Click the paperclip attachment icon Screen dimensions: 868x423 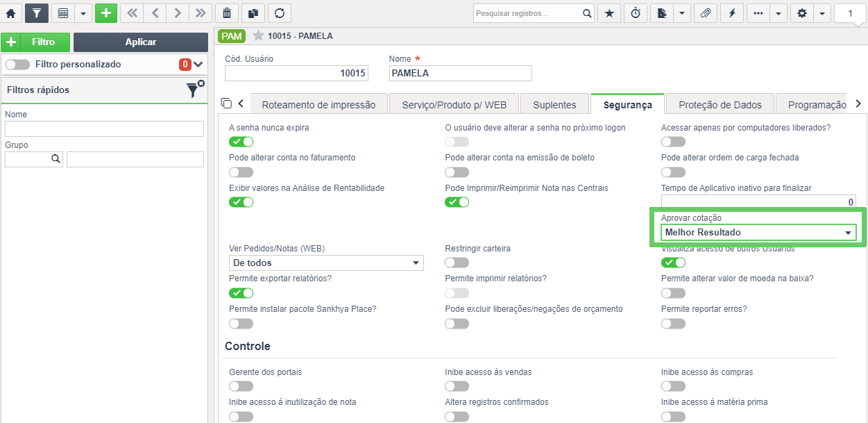(x=705, y=13)
